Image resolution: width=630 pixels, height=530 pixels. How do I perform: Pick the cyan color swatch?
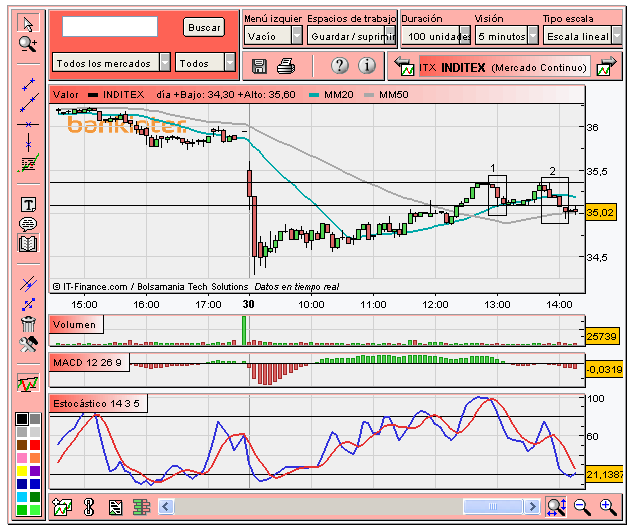point(22,497)
